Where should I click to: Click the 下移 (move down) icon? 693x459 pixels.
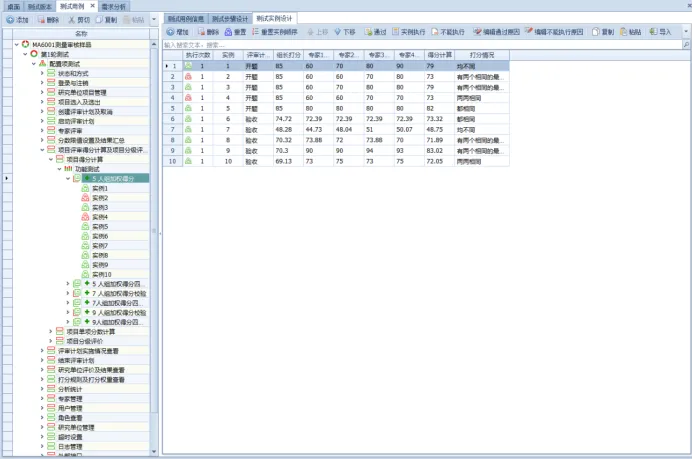point(338,32)
